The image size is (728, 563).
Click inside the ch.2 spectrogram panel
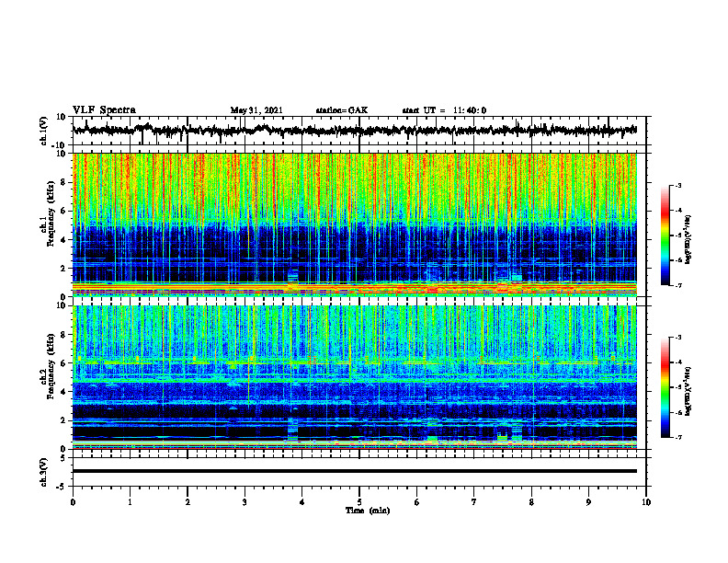tap(355, 377)
